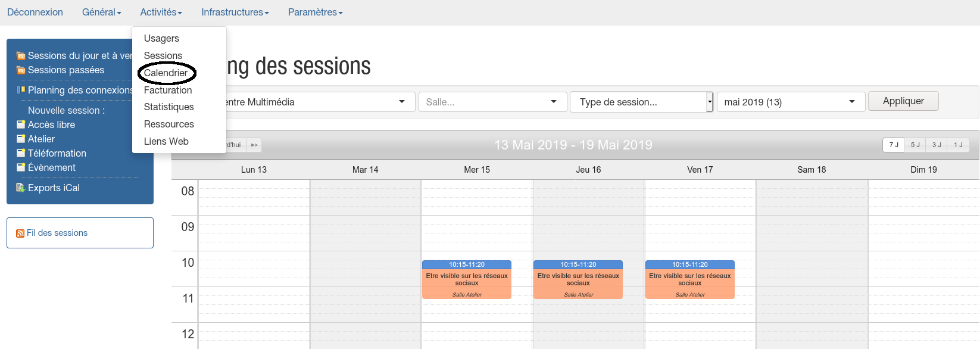Open the Mer 15 réseaux sociaux session
The height and width of the screenshot is (349, 980).
coord(467,280)
